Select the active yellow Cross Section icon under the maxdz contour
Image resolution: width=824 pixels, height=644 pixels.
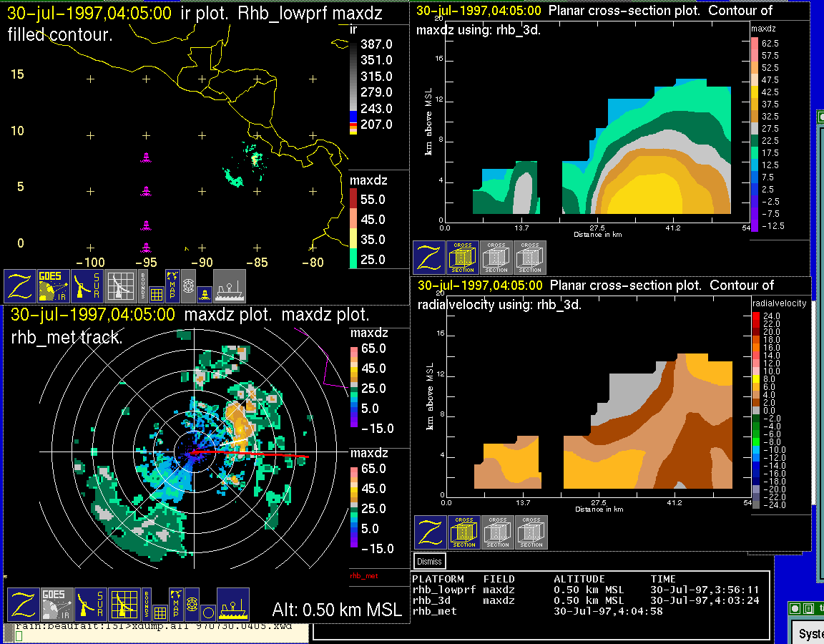(462, 258)
